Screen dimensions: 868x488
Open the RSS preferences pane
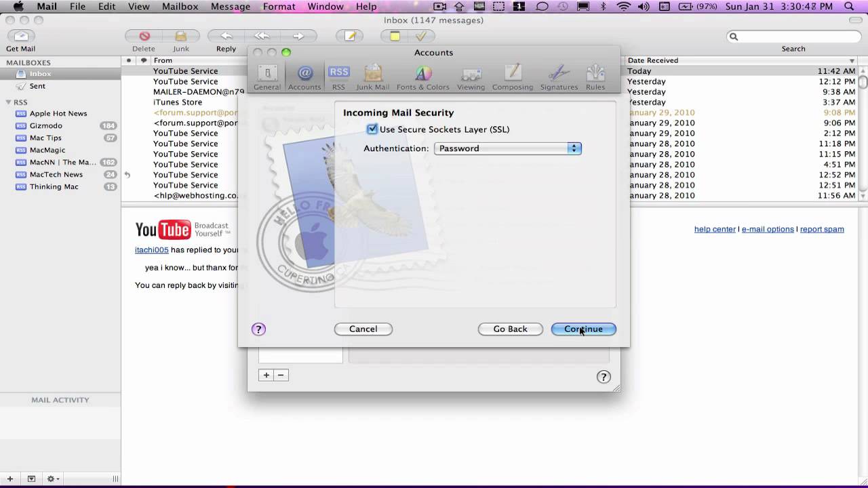tap(338, 78)
